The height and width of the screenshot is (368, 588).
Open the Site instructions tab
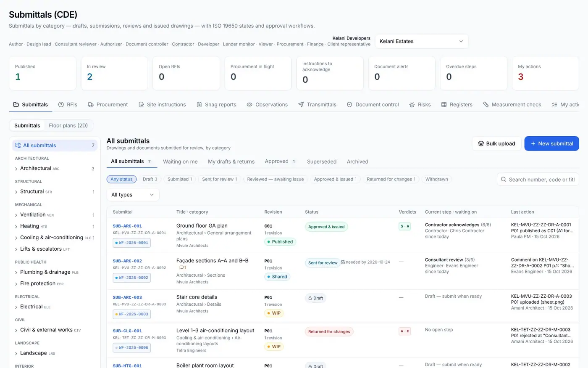pyautogui.click(x=162, y=105)
